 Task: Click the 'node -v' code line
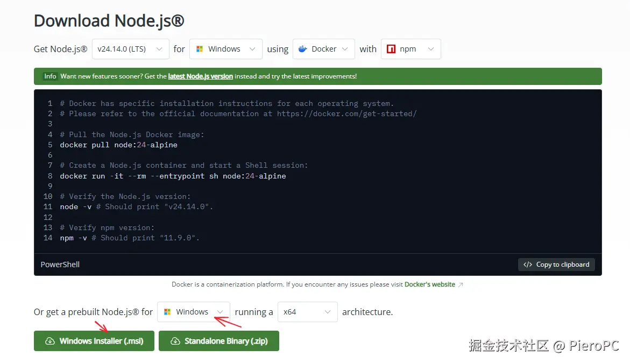click(137, 206)
